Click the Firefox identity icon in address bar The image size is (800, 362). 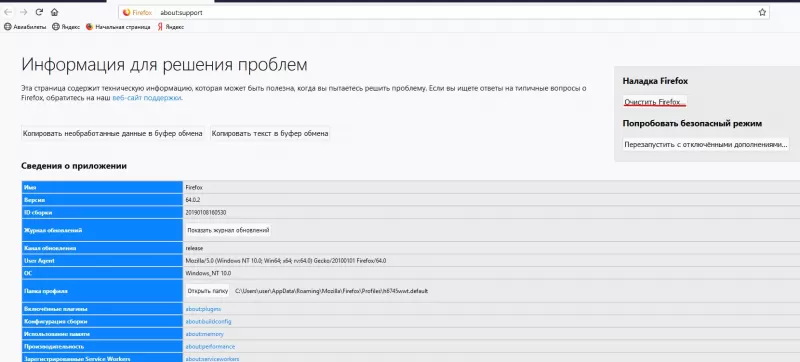click(138, 12)
